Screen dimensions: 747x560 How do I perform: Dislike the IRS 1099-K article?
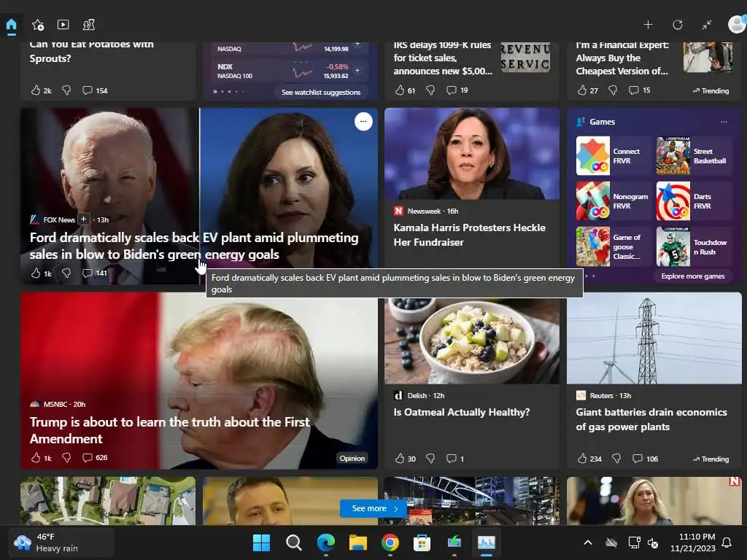(430, 90)
